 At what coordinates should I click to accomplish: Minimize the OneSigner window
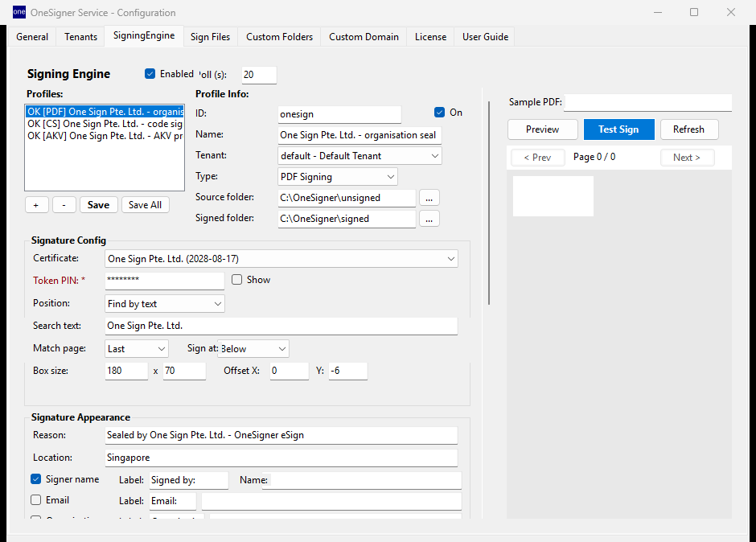tap(658, 12)
